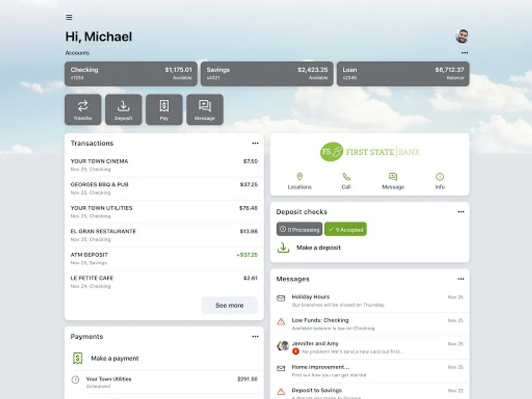Open the YOUR TOWN CINEMA transaction
532x399 pixels.
tap(164, 165)
